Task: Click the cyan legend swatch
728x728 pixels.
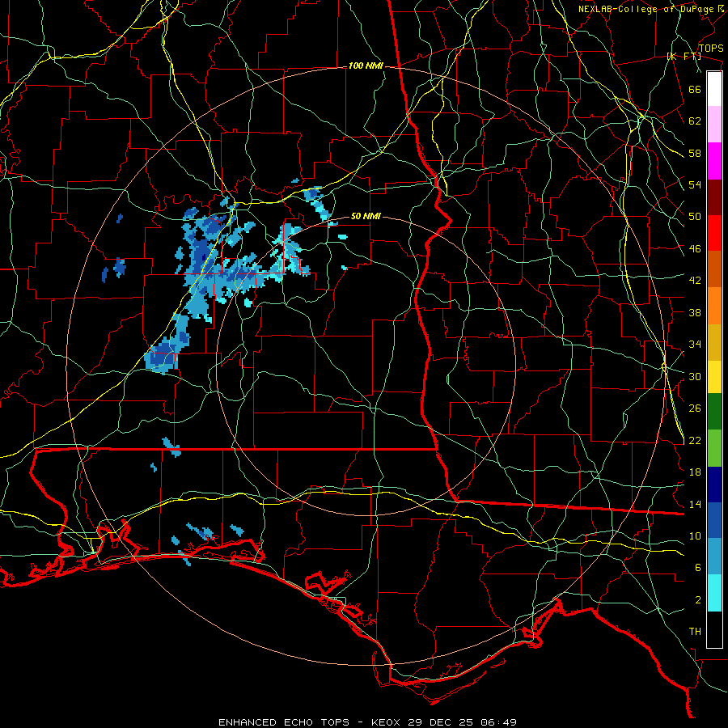Action: coord(714,594)
